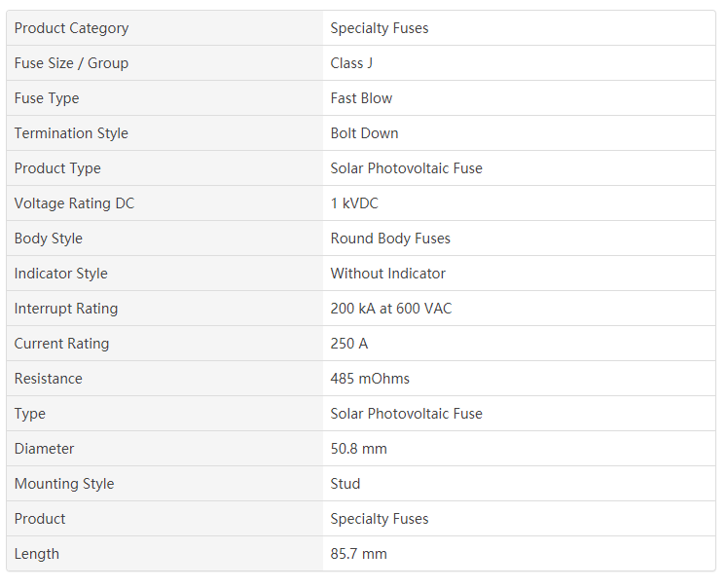
Task: Select the 250 A current rating
Action: click(x=349, y=344)
